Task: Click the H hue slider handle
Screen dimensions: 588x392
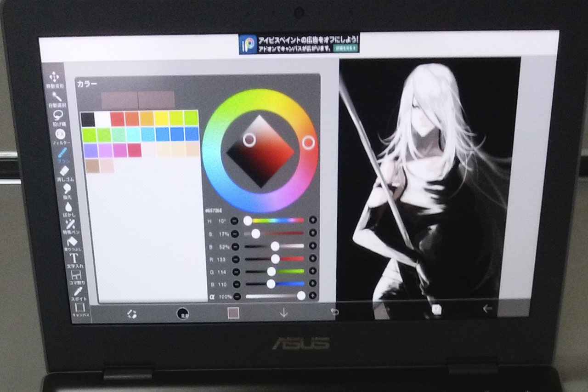Action: (248, 221)
